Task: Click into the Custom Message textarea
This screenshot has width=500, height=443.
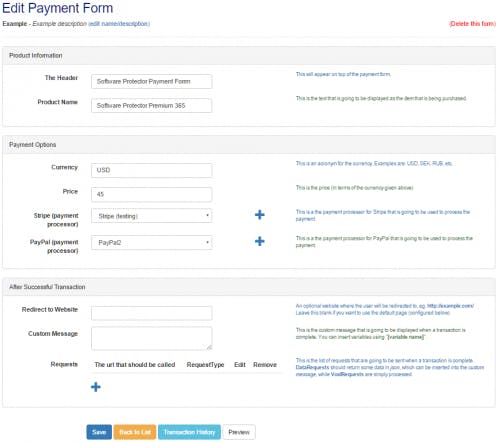Action: pos(152,338)
